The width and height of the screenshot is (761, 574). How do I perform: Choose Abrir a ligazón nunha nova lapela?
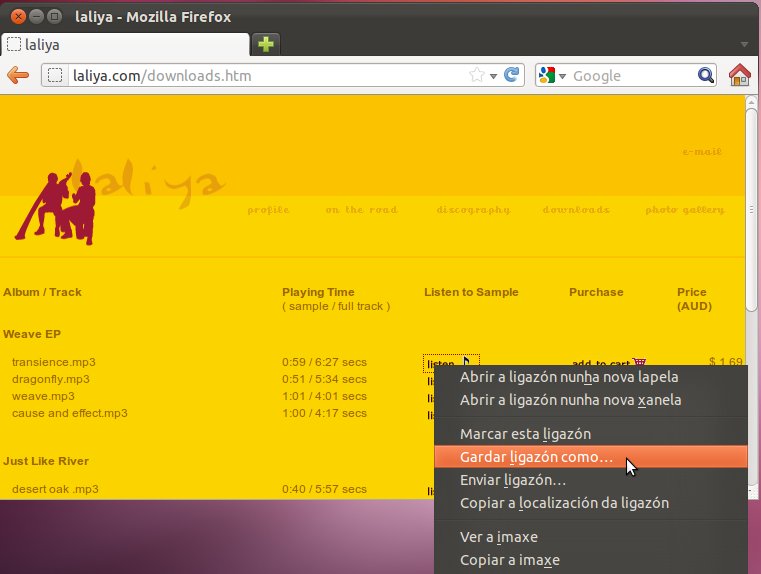point(591,377)
